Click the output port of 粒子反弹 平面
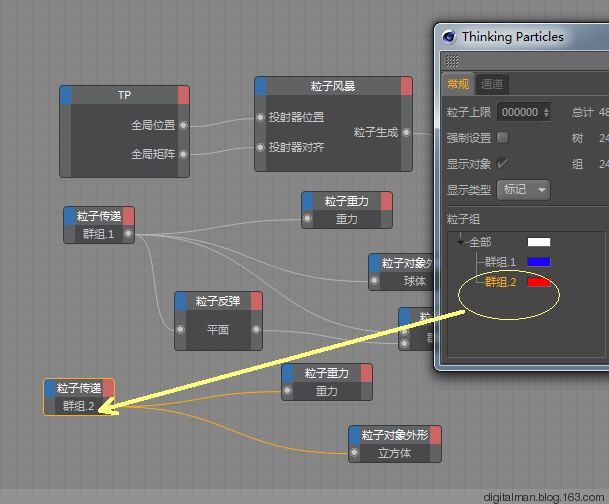Screen dimensions: 609x504 tap(256, 330)
